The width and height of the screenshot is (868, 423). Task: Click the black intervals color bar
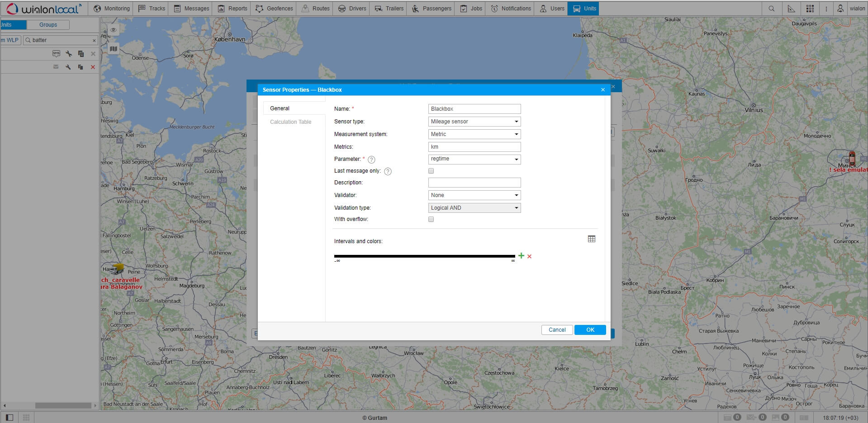[424, 256]
